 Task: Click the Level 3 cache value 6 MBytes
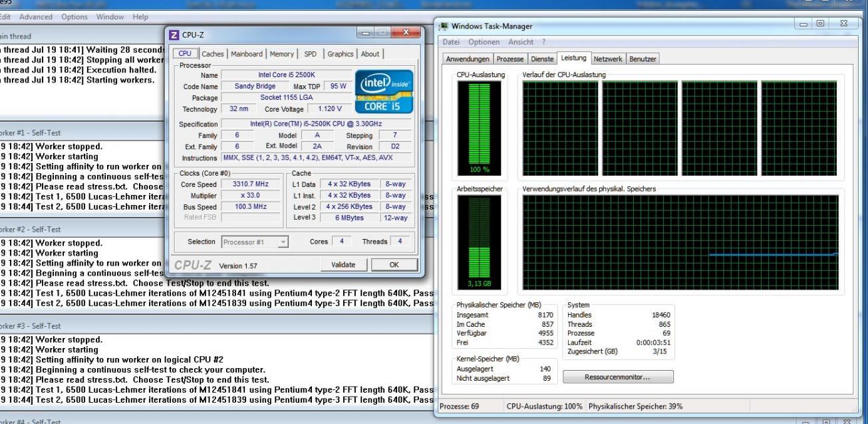(348, 217)
